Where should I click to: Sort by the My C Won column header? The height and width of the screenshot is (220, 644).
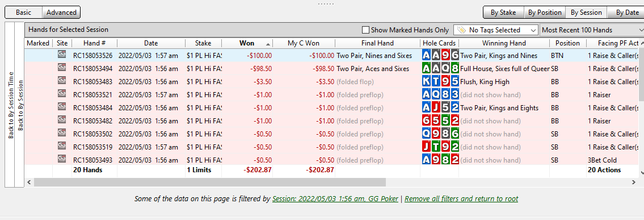click(304, 43)
